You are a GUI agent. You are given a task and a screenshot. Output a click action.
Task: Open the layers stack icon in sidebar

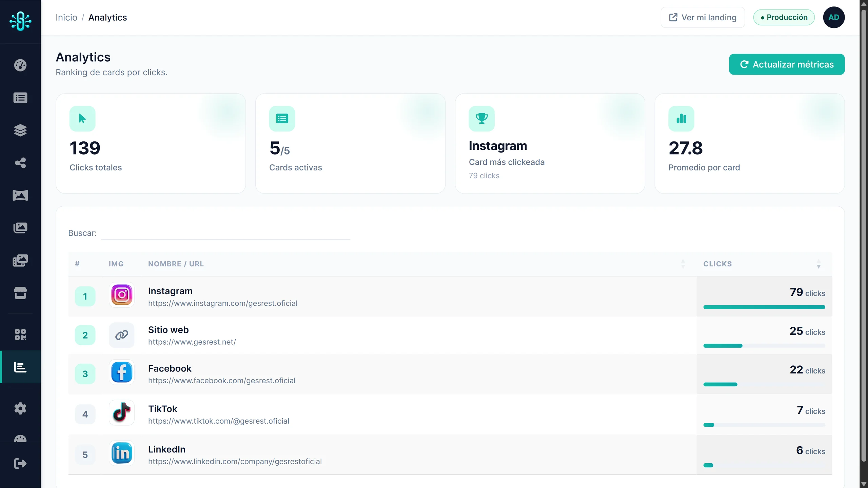point(20,130)
